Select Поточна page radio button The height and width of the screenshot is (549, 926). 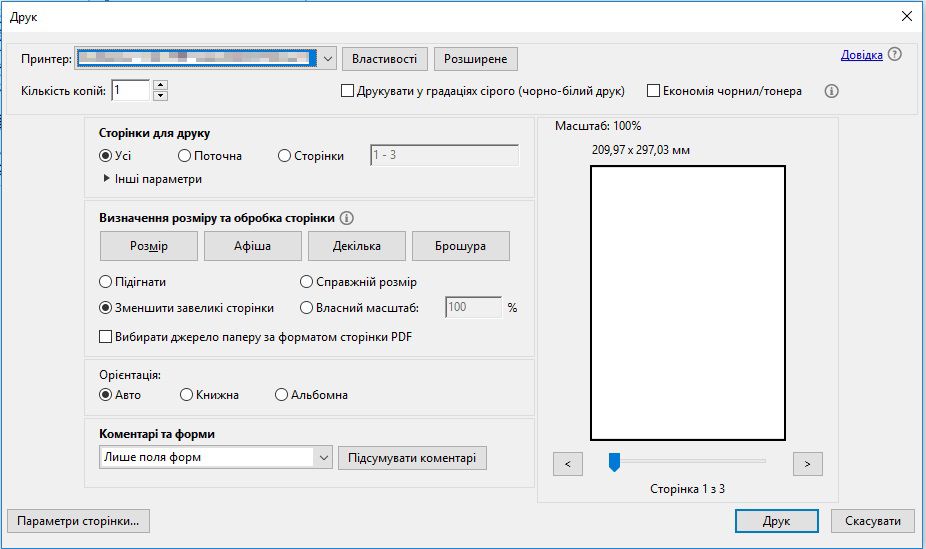pyautogui.click(x=184, y=155)
